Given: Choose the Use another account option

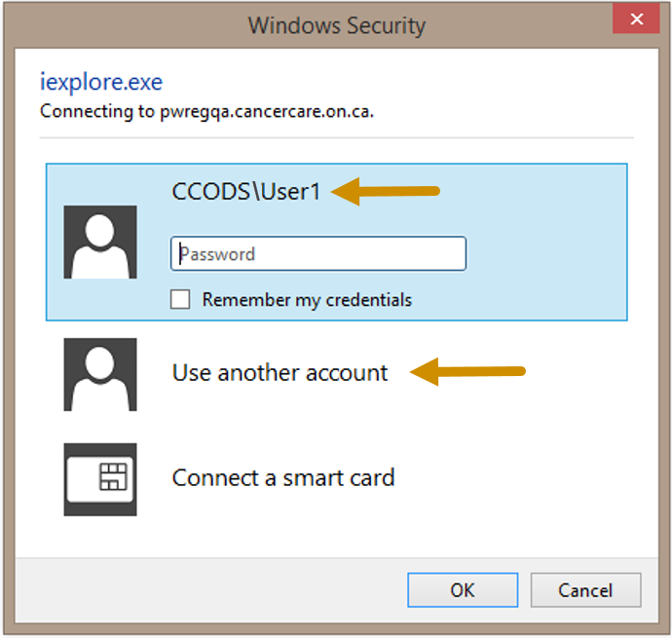Looking at the screenshot, I should coord(280,373).
